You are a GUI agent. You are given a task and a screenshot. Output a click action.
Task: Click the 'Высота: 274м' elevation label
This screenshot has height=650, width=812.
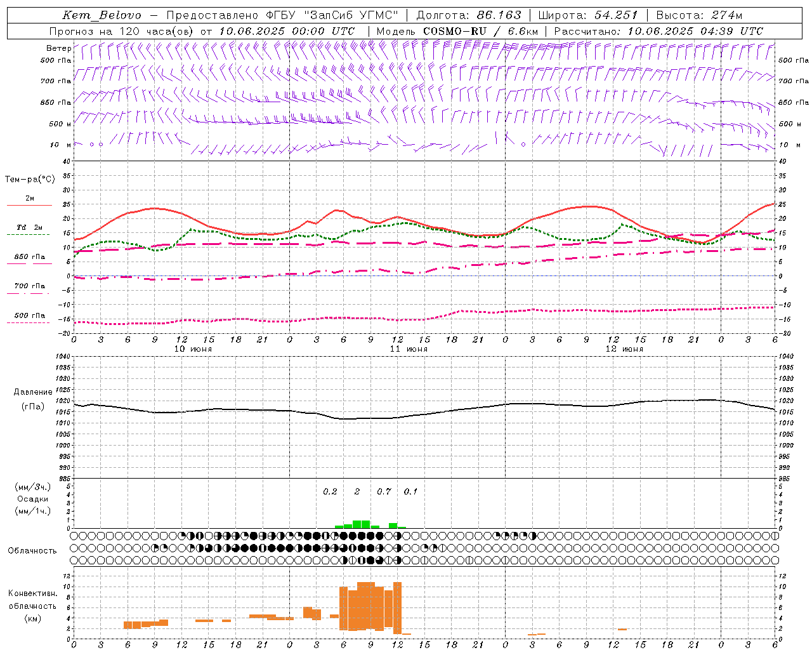point(699,15)
